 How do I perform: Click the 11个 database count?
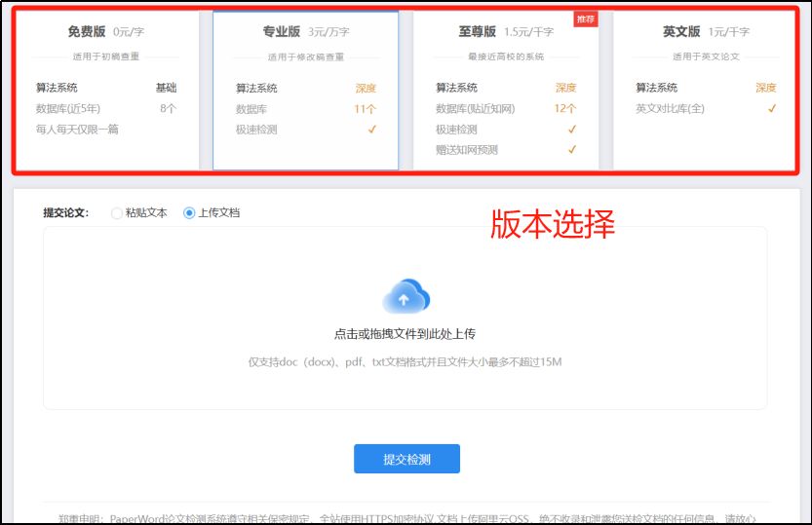(366, 109)
